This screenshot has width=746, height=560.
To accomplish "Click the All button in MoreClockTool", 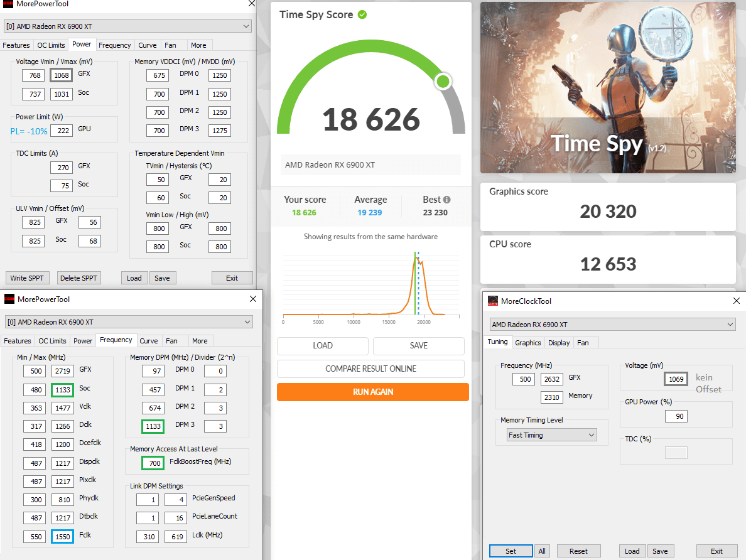I will click(x=542, y=551).
